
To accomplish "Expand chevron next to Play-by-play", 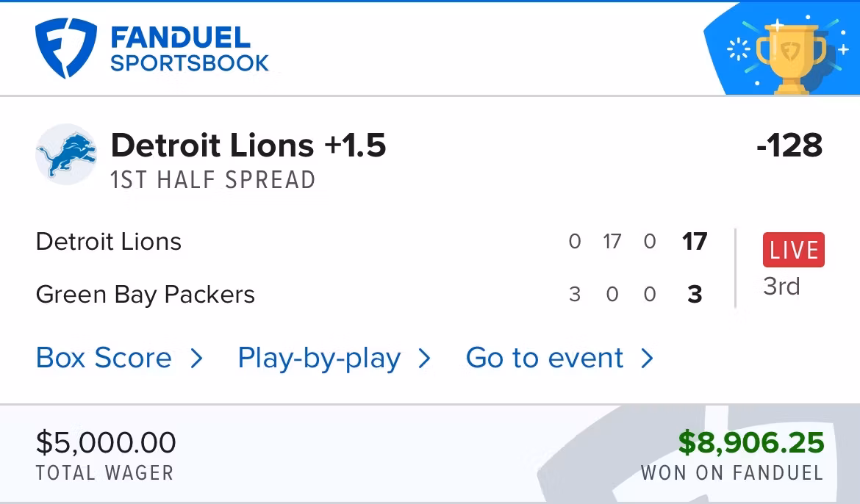I will (x=424, y=359).
